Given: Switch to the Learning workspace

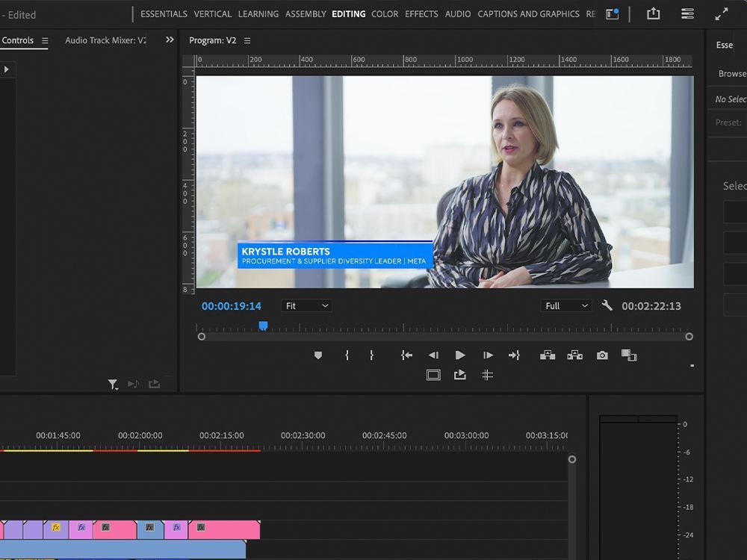Looking at the screenshot, I should click(x=258, y=13).
